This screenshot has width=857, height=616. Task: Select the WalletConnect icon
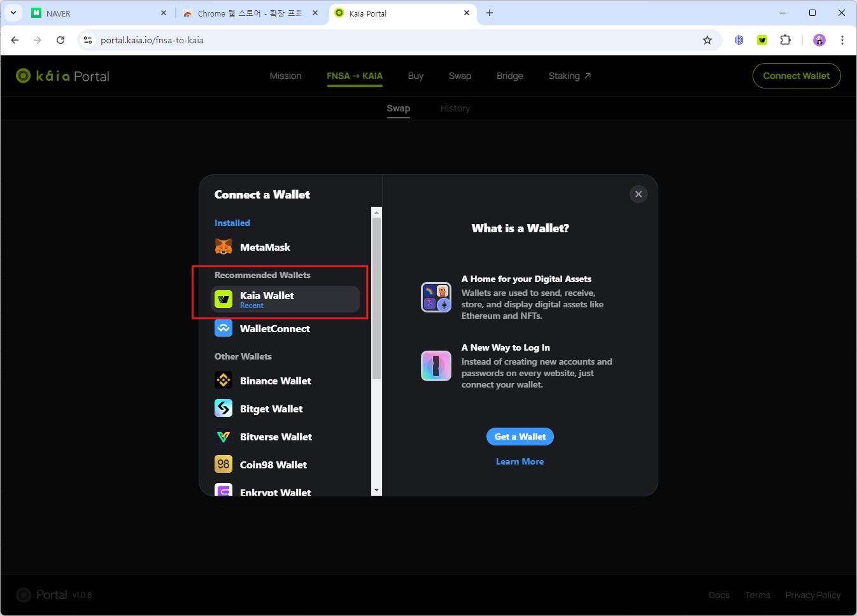coord(223,328)
